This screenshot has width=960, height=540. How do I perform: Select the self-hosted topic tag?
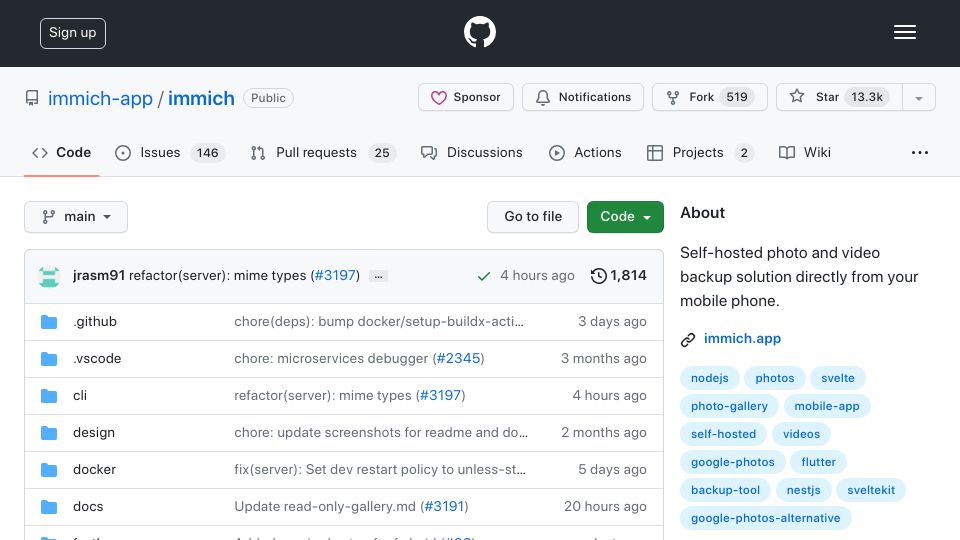coord(723,434)
